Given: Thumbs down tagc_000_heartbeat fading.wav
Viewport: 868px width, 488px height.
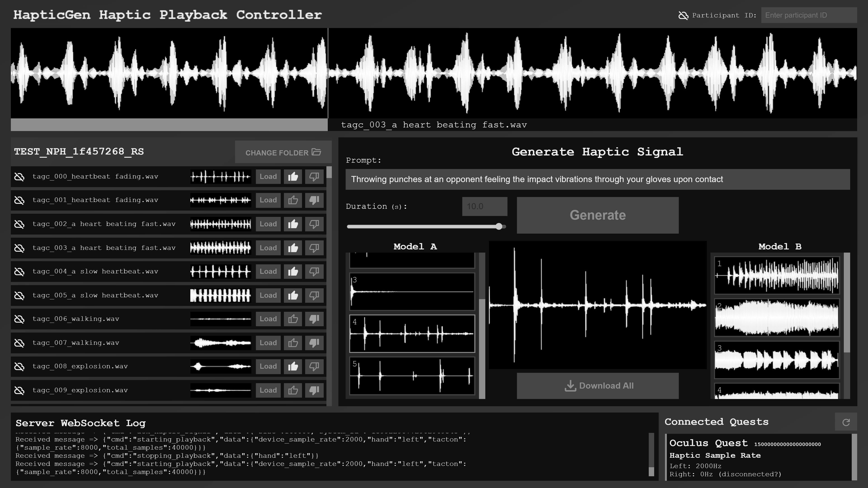Looking at the screenshot, I should click(314, 176).
